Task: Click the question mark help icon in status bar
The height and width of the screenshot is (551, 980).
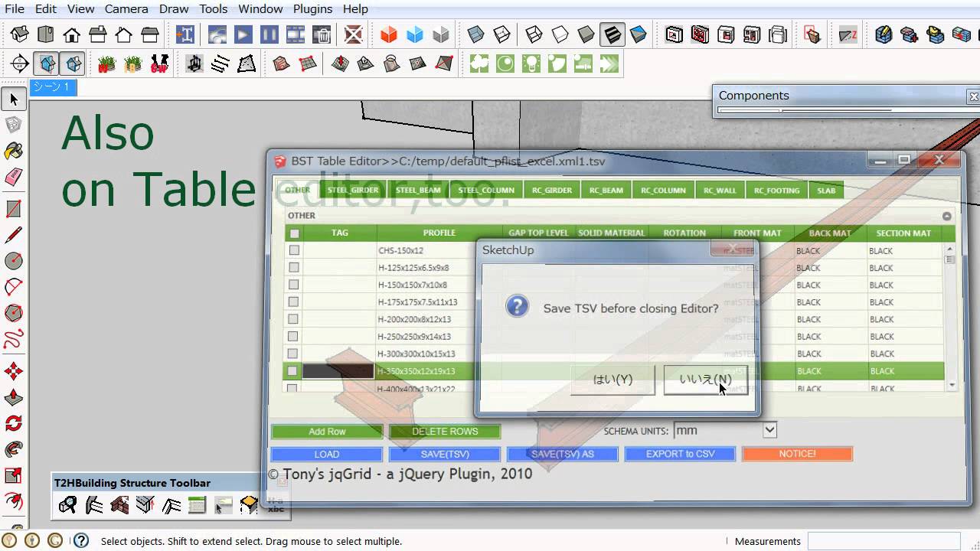Action: [x=80, y=540]
